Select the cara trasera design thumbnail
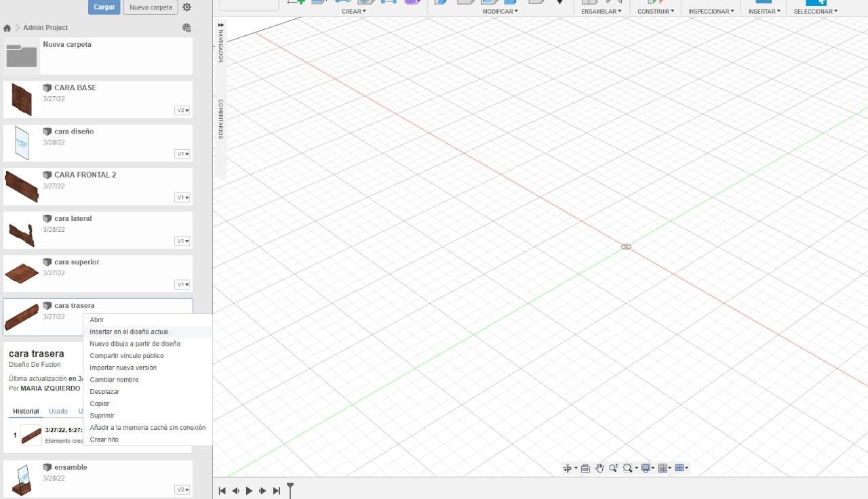The height and width of the screenshot is (499, 868). tap(22, 317)
